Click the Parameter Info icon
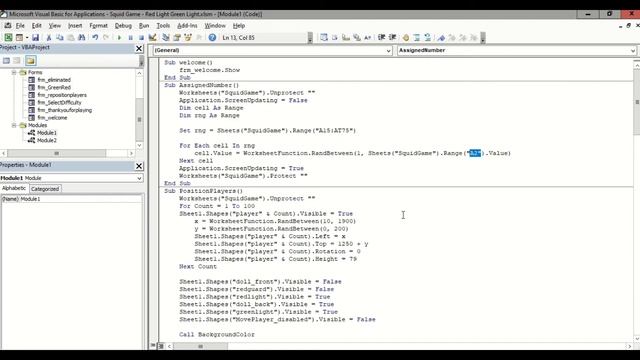 [x=357, y=38]
